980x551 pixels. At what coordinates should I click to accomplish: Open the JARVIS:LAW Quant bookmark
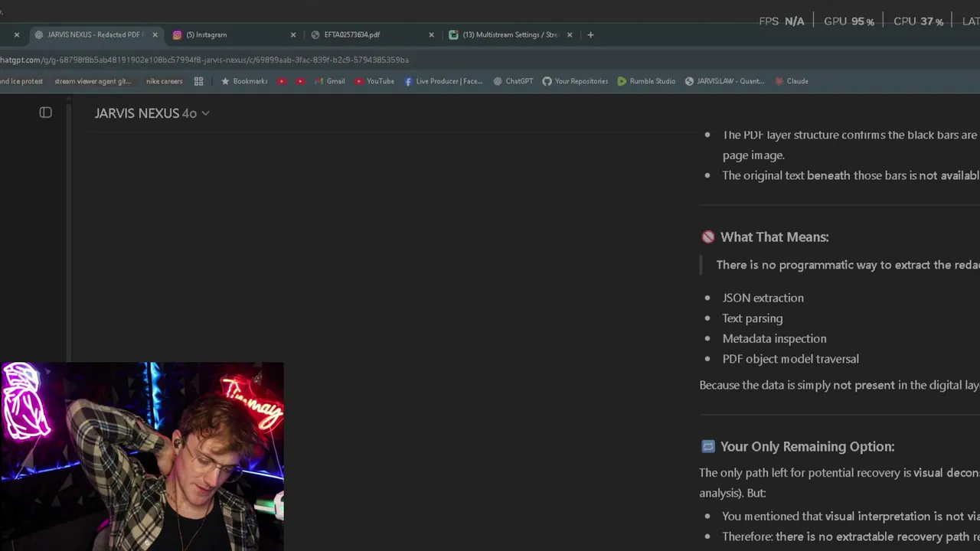pos(724,81)
